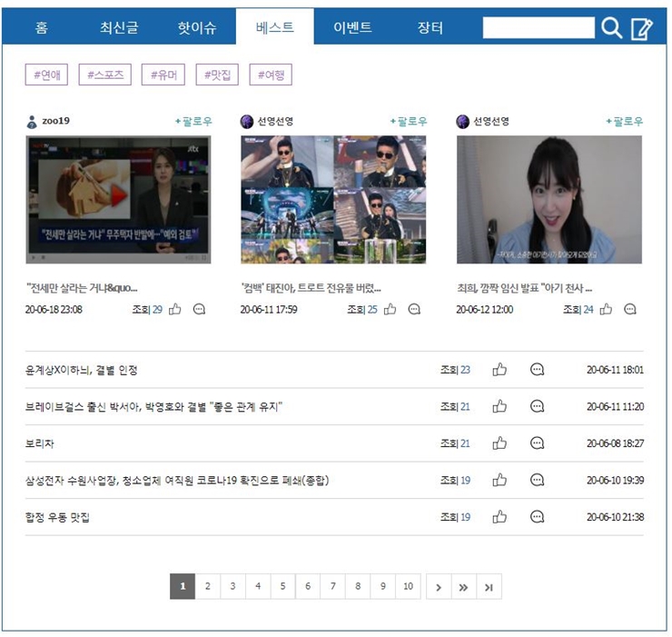The image size is (672, 637).
Task: Toggle follow on the 태진아 post author
Action: click(x=408, y=121)
